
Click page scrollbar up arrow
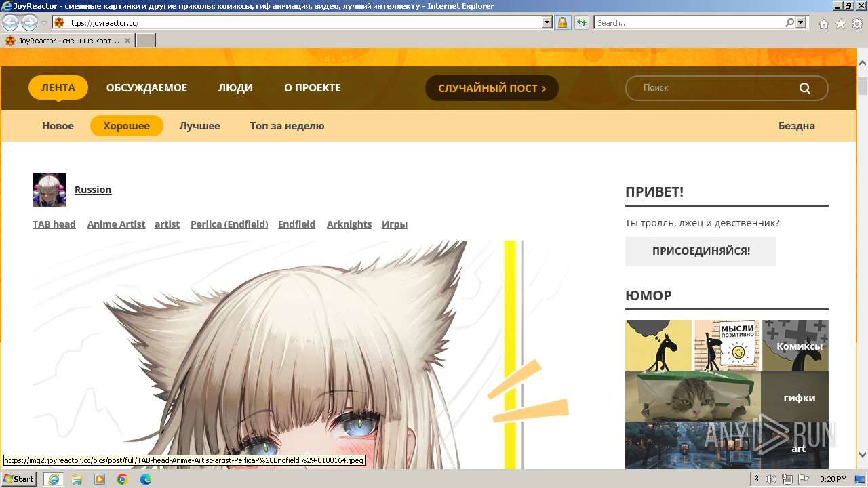[862, 63]
